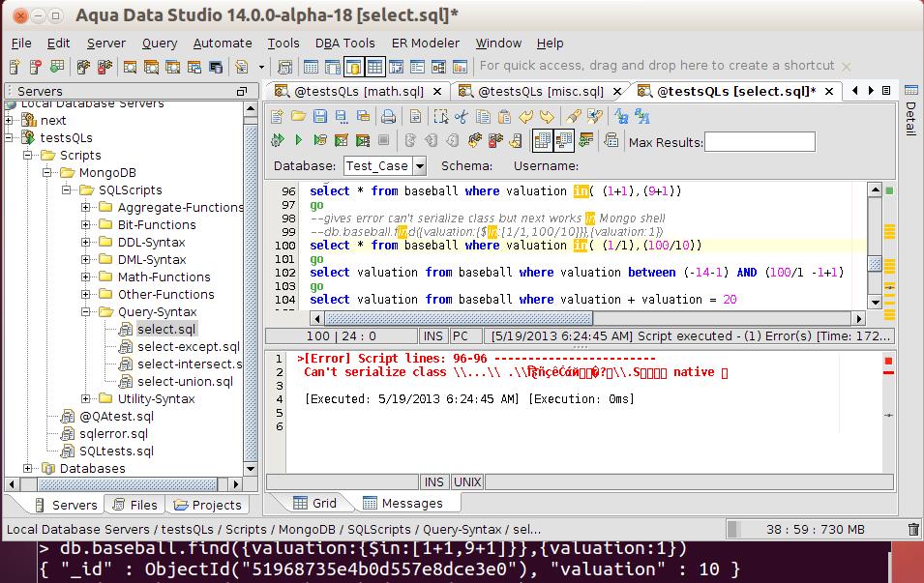Click the Cut scissors icon
924x583 pixels.
point(462,117)
